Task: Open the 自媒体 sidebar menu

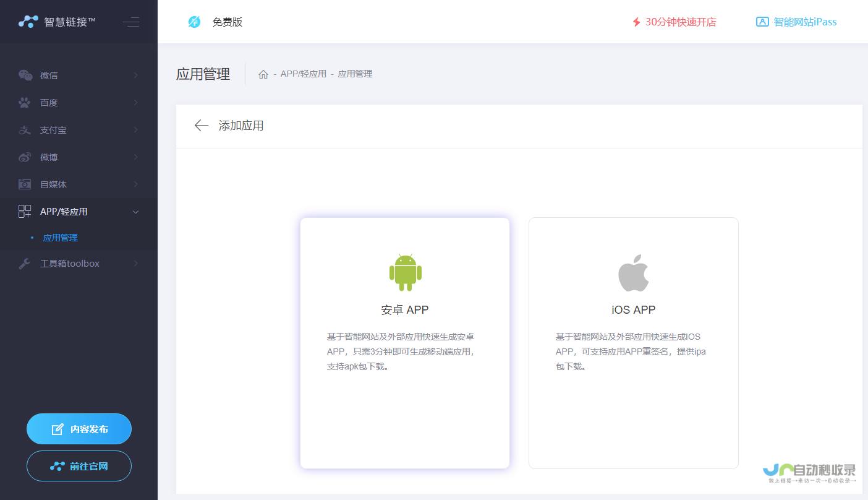Action: tap(79, 184)
